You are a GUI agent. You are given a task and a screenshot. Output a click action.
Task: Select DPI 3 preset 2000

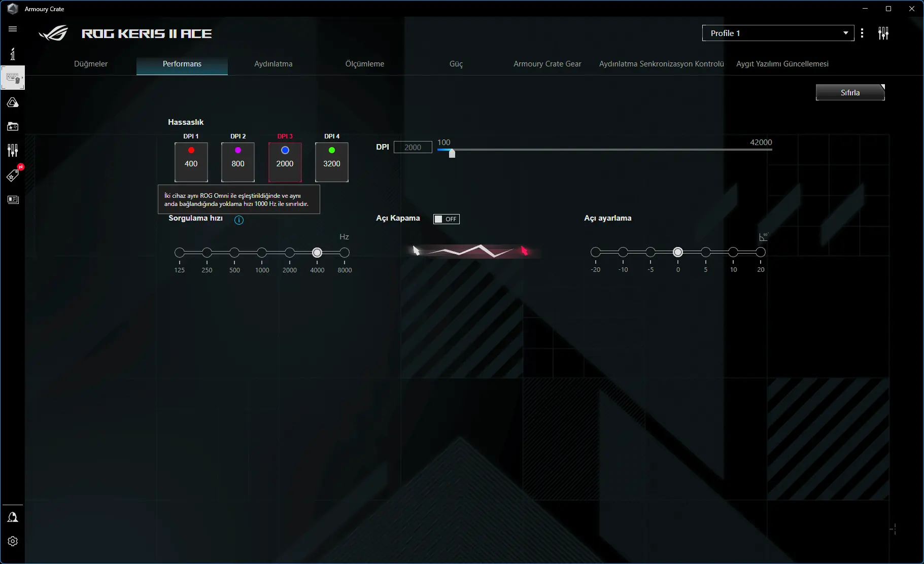coord(285,162)
